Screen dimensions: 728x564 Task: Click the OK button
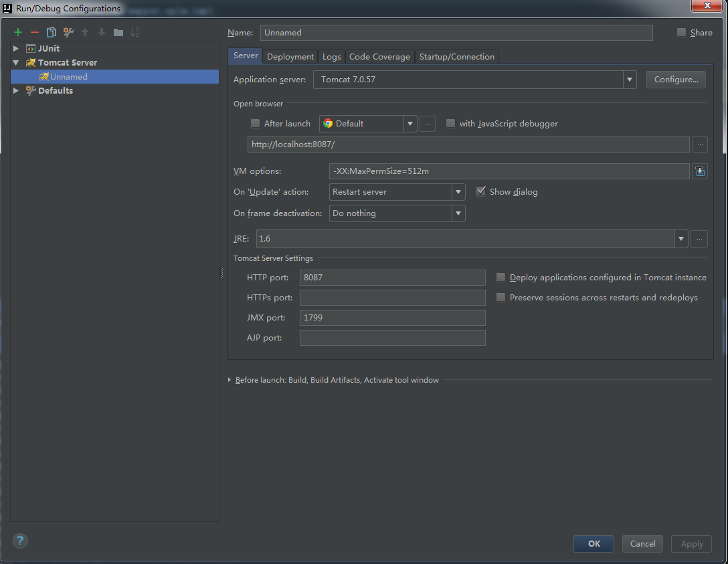pos(594,543)
